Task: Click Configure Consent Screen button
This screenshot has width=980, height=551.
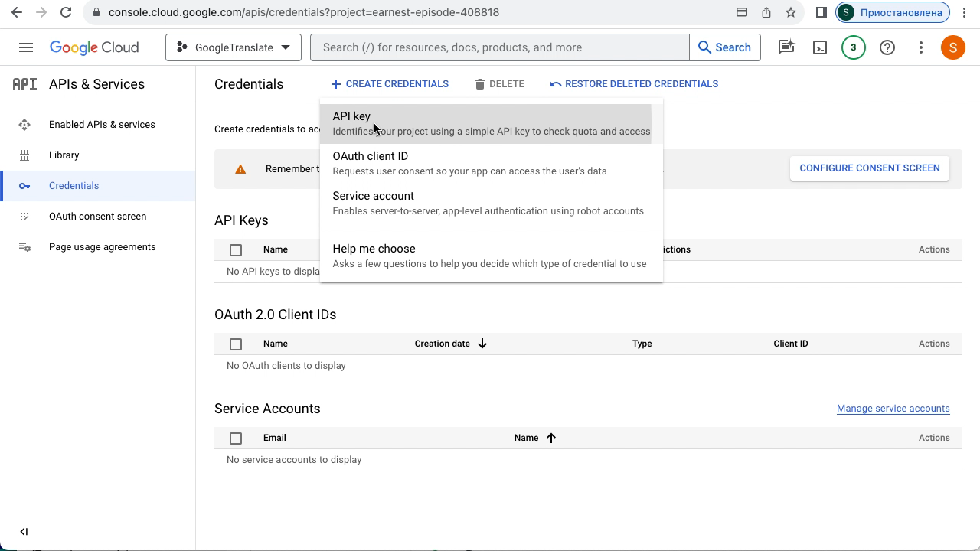Action: point(869,168)
